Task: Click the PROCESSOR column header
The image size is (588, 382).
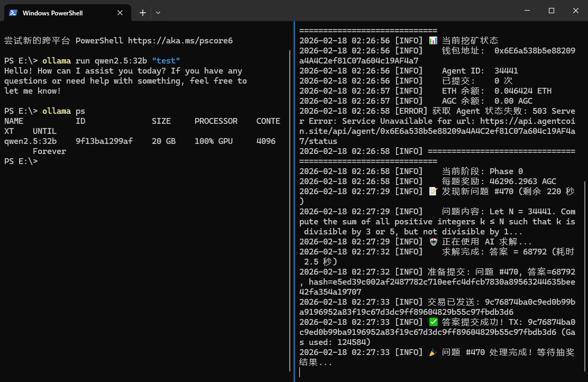Action: click(216, 121)
